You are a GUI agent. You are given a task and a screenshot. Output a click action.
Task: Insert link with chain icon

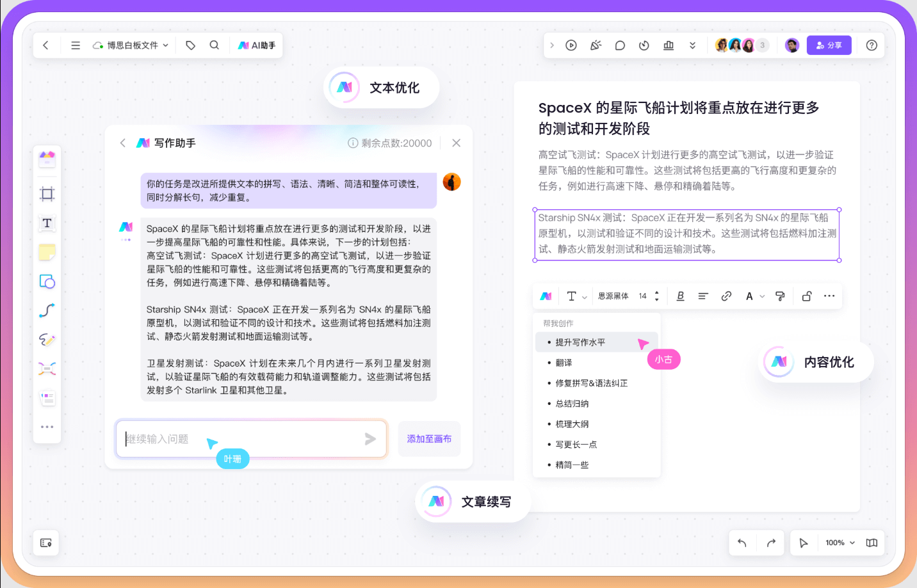[x=726, y=296]
